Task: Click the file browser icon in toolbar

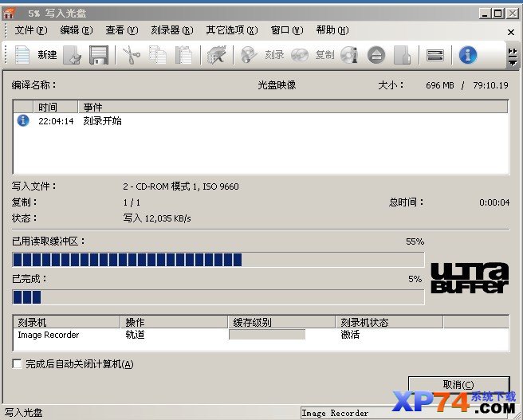Action: (403, 55)
